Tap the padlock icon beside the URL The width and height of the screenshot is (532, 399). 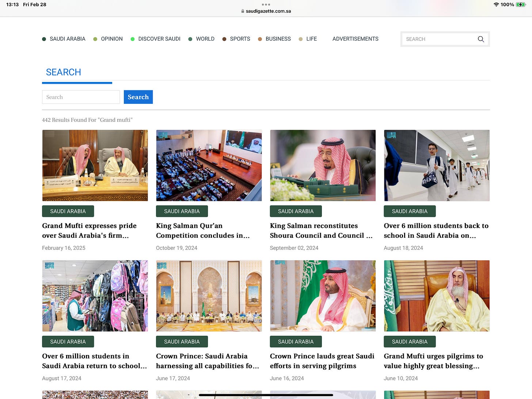pos(243,11)
